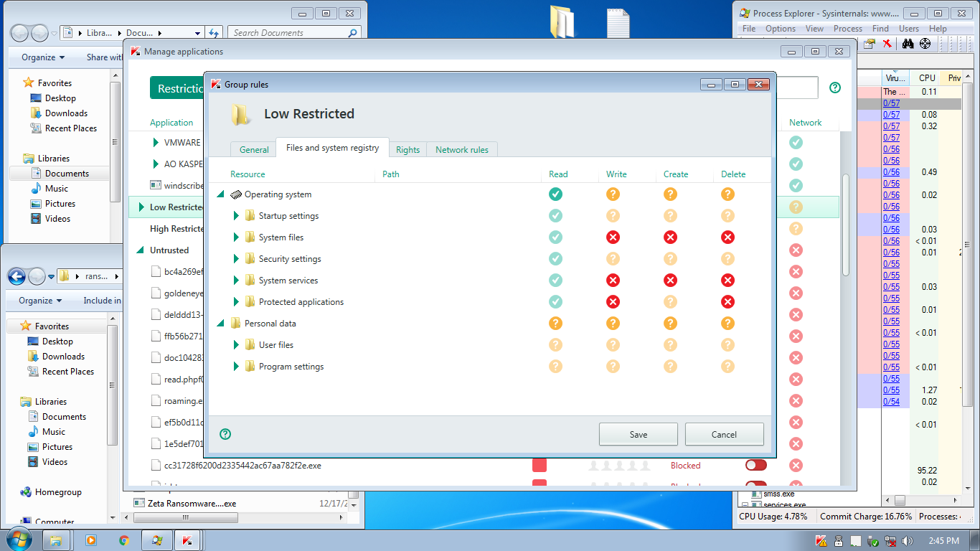Screen dimensions: 980x551
Task: Click the Startup settings Read permission icon
Action: (555, 215)
